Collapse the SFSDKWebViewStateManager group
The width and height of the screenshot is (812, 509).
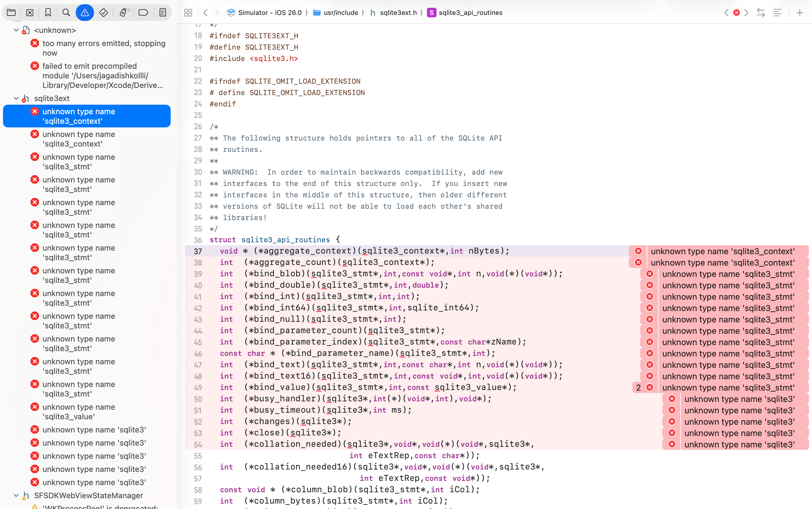[x=16, y=495]
